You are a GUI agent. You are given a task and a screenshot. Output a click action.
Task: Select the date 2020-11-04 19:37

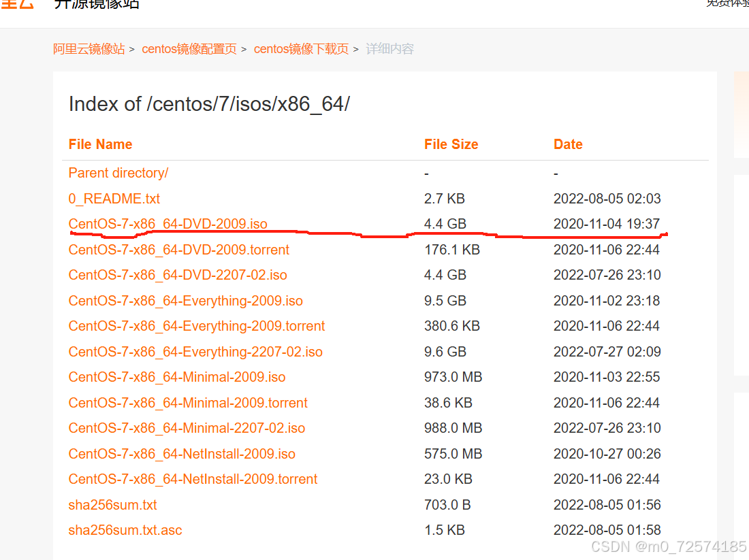(607, 224)
